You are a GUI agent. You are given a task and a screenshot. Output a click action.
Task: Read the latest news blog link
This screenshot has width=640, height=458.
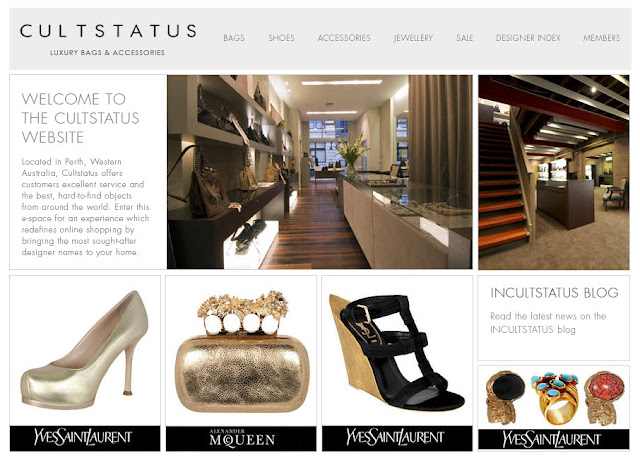(x=548, y=322)
